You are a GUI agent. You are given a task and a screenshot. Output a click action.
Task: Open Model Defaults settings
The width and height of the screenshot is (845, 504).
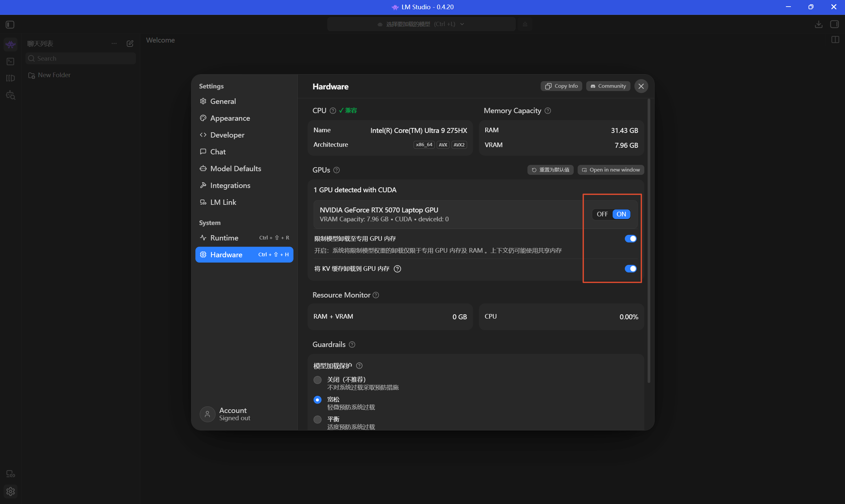(244, 169)
